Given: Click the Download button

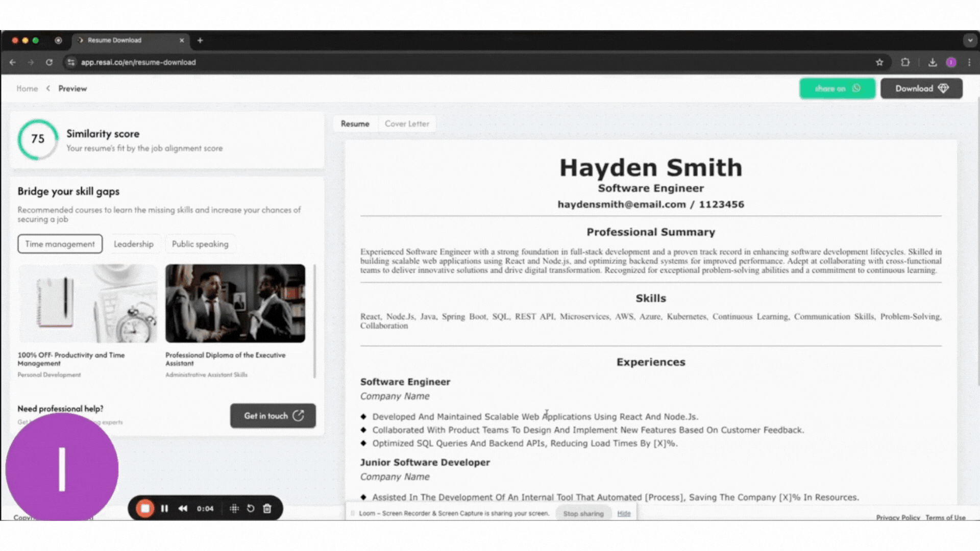Looking at the screenshot, I should coord(921,88).
